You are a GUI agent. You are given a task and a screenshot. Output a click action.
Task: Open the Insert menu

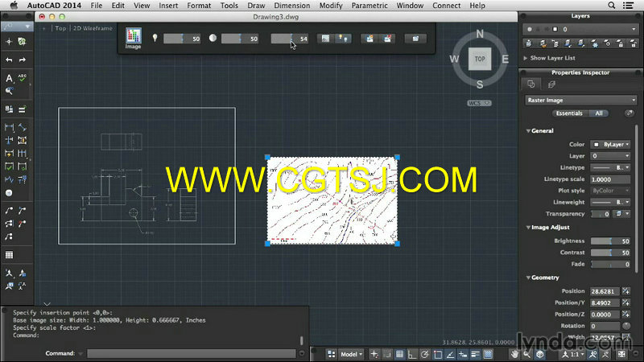(x=168, y=6)
